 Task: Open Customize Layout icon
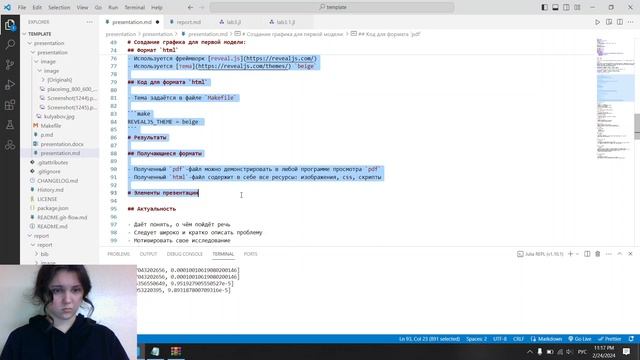pyautogui.click(x=577, y=7)
